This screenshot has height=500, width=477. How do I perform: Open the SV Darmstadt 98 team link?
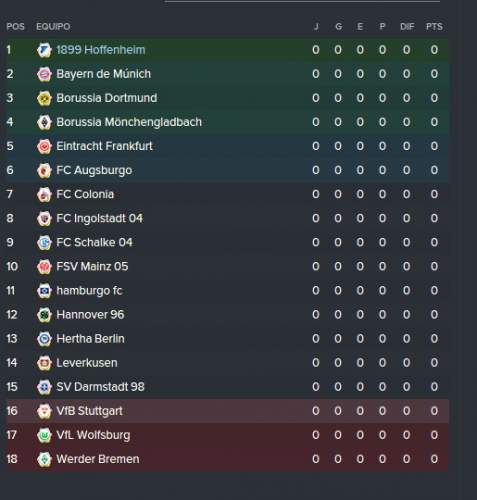[x=100, y=387]
